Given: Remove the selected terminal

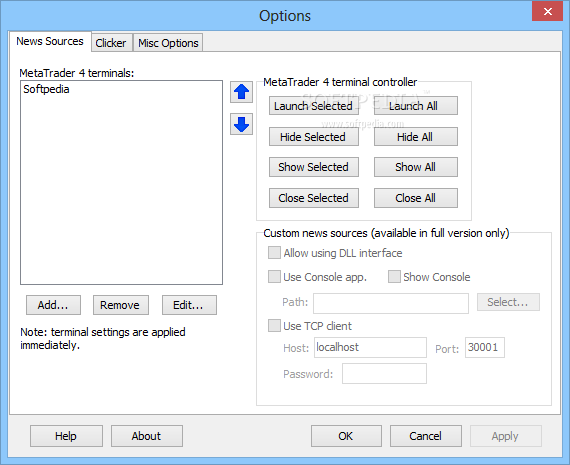Looking at the screenshot, I should tap(121, 305).
